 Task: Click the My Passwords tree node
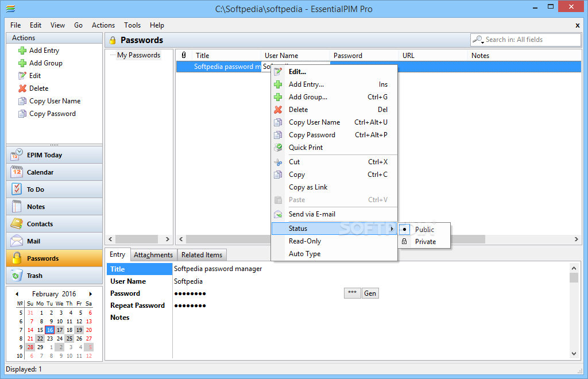click(x=138, y=55)
